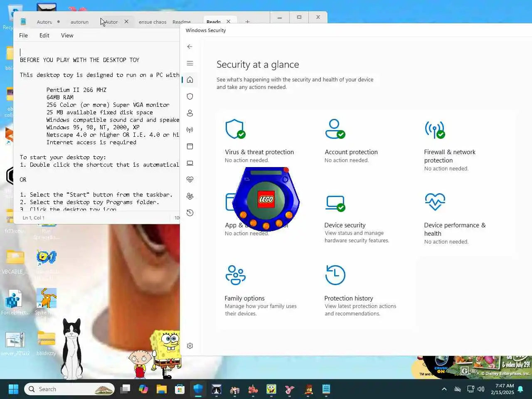Open Task View from the taskbar
This screenshot has height=399, width=532.
tap(125, 389)
